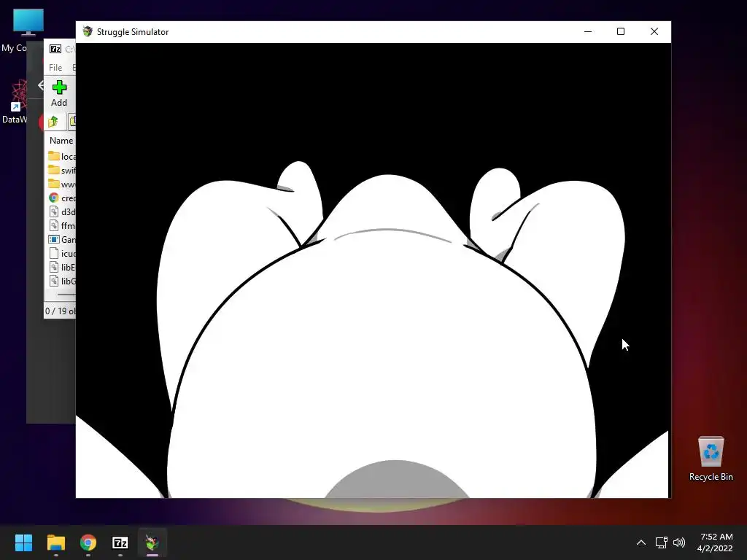The image size is (747, 560).
Task: Click the network status tray icon
Action: coord(661,542)
